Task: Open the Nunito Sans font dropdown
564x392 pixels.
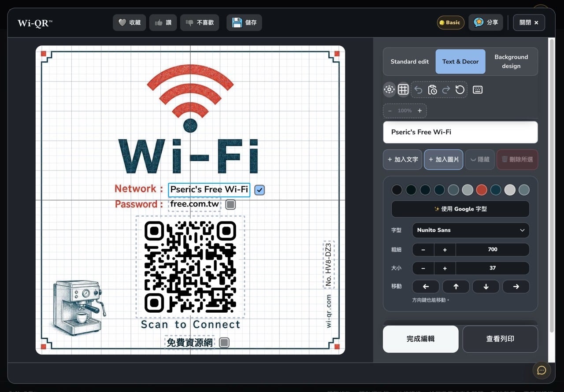Action: (x=471, y=230)
